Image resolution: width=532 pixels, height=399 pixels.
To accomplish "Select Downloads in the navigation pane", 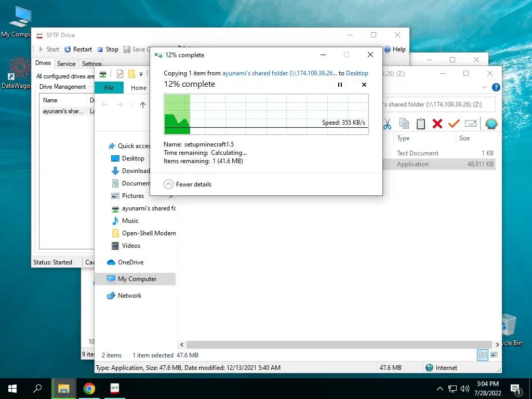I will pos(130,171).
